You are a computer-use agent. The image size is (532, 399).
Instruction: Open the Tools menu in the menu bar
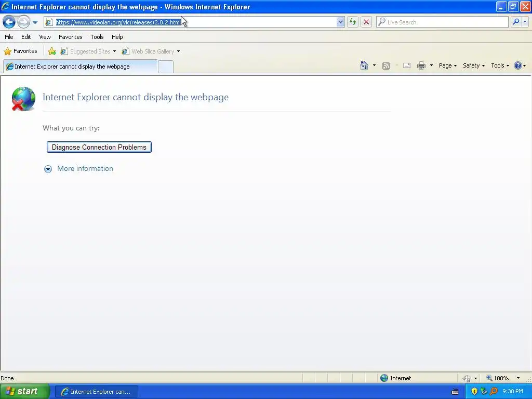pos(97,37)
